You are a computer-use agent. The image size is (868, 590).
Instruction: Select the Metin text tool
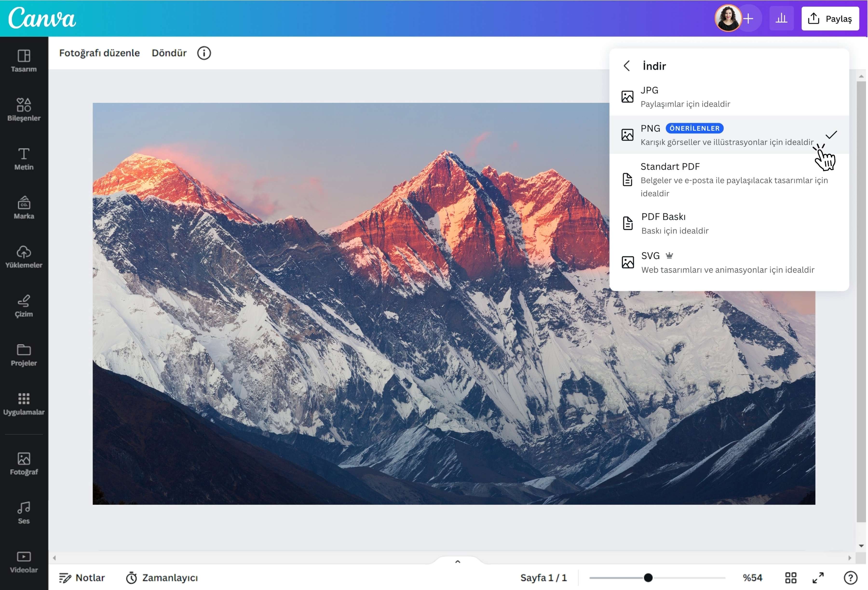coord(24,159)
